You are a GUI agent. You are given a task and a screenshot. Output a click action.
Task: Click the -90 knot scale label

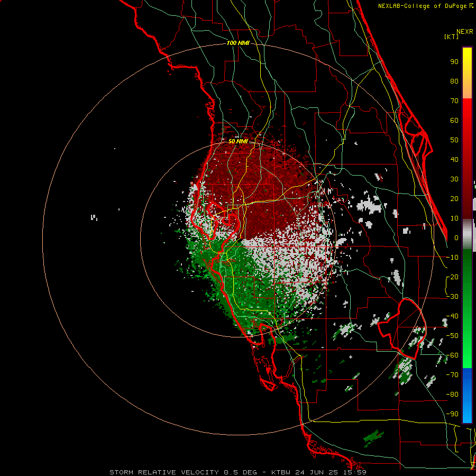452,414
